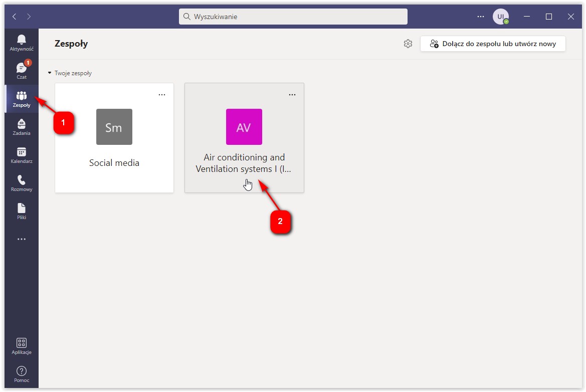Open title bar settings and more menu

481,17
